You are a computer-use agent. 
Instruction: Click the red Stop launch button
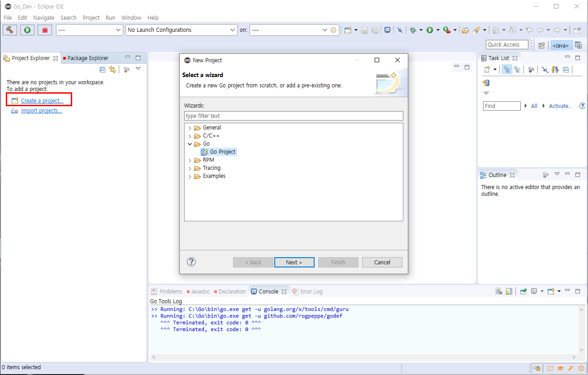click(45, 30)
